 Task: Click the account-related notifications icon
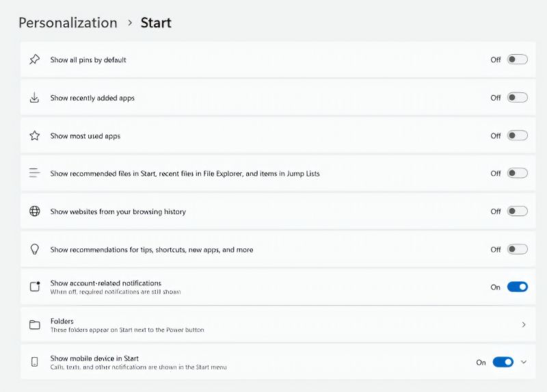pyautogui.click(x=35, y=287)
